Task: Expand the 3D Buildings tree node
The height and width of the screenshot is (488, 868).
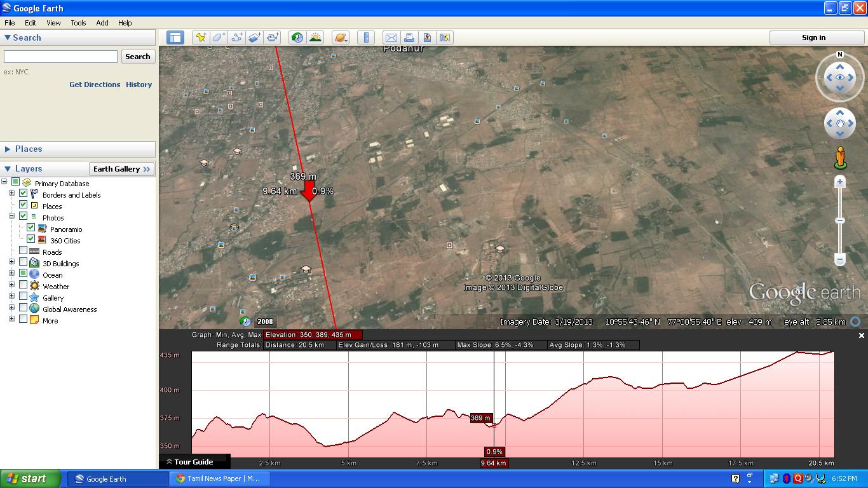Action: pos(11,262)
